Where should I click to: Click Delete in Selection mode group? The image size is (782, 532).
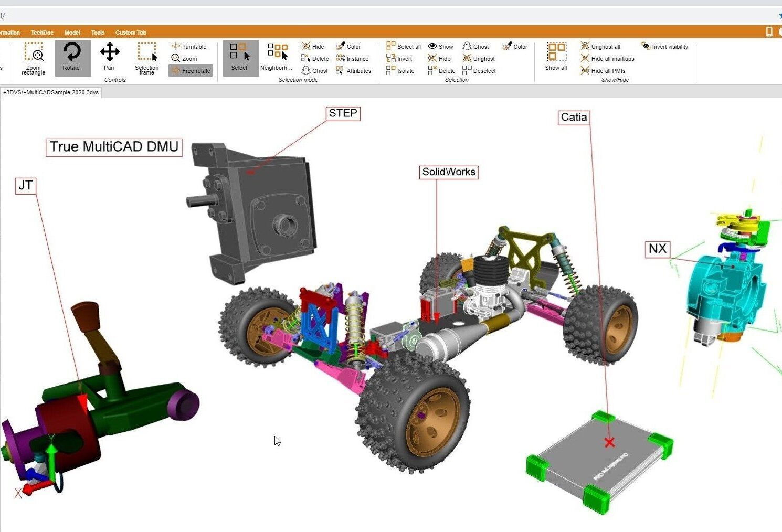click(315, 59)
